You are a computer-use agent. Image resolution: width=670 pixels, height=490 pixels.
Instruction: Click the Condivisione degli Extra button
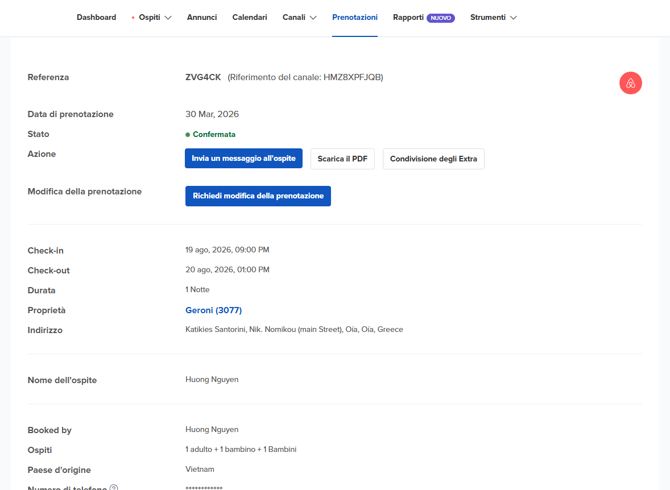pyautogui.click(x=433, y=159)
